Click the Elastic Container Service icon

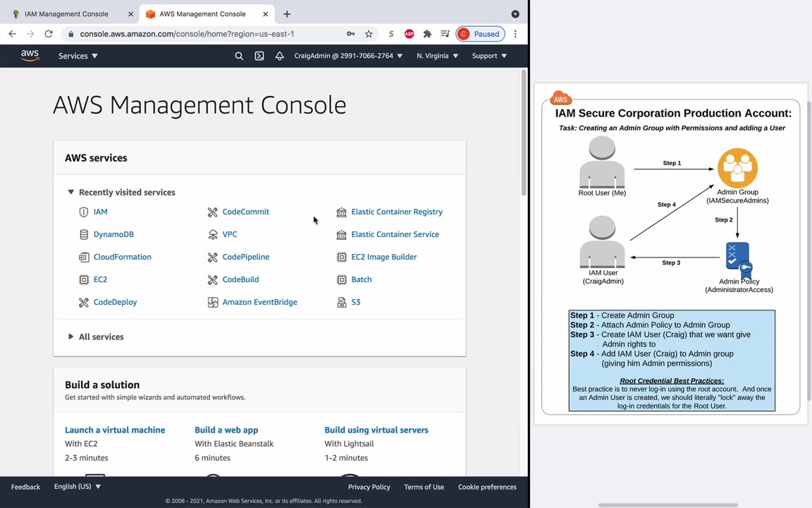coord(341,234)
